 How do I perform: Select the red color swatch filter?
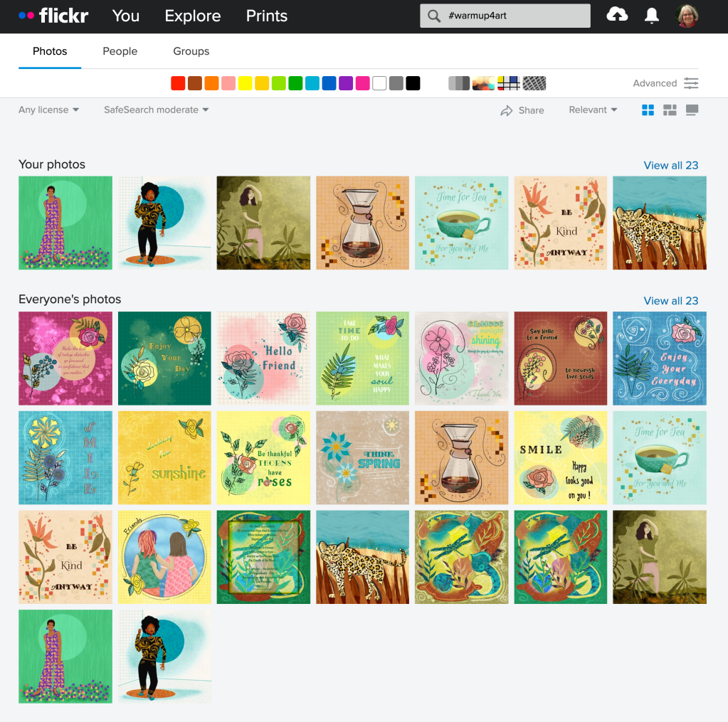178,83
